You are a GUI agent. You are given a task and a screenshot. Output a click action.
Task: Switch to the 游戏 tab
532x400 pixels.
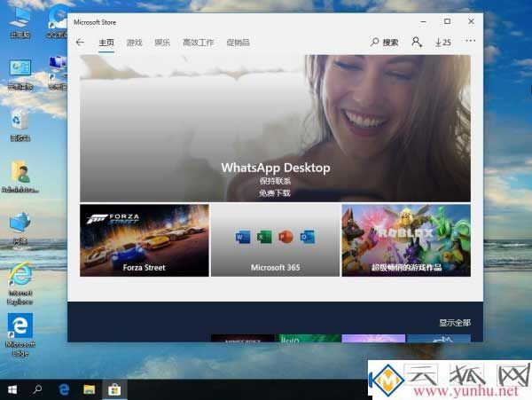[x=135, y=43]
